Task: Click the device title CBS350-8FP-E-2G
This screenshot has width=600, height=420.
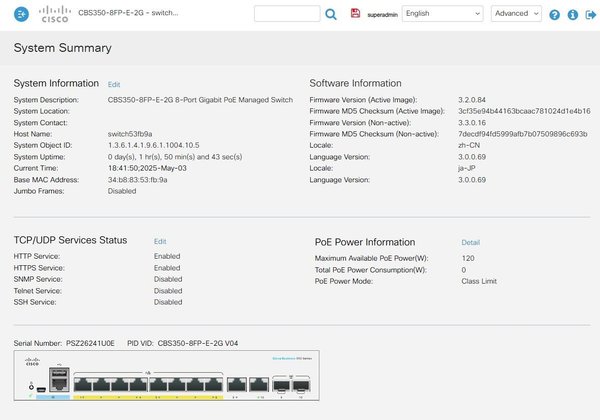Action: click(x=128, y=13)
